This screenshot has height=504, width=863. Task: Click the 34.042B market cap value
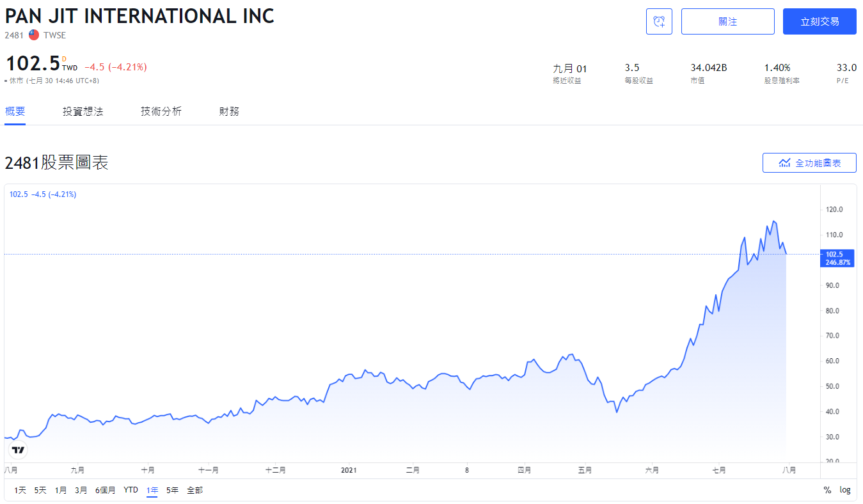[708, 68]
